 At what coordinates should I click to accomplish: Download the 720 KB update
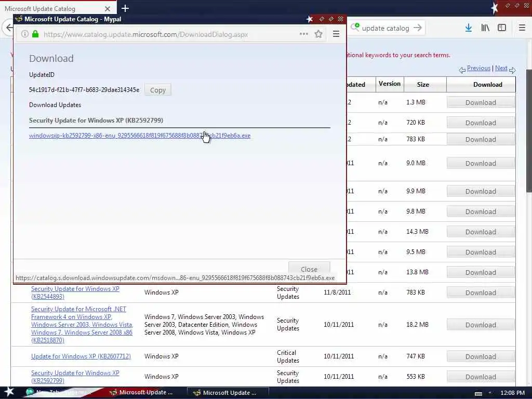click(481, 123)
